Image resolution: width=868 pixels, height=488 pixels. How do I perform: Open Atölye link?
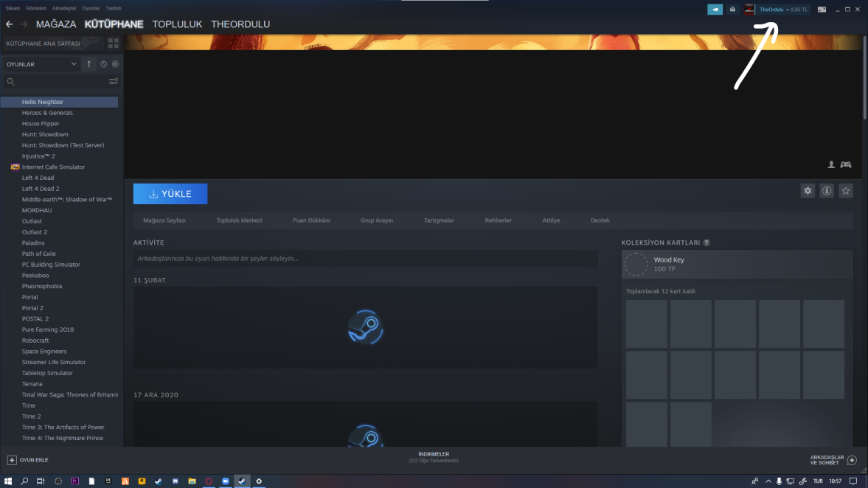point(551,220)
